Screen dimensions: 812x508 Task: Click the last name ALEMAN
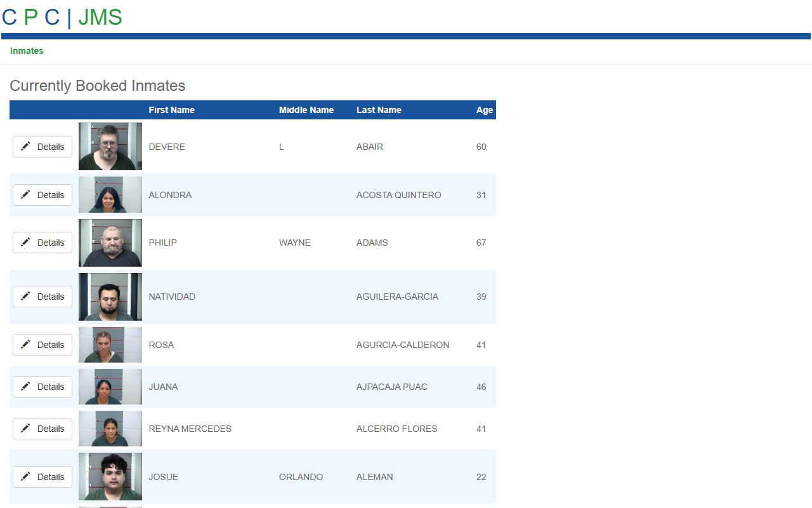[375, 477]
